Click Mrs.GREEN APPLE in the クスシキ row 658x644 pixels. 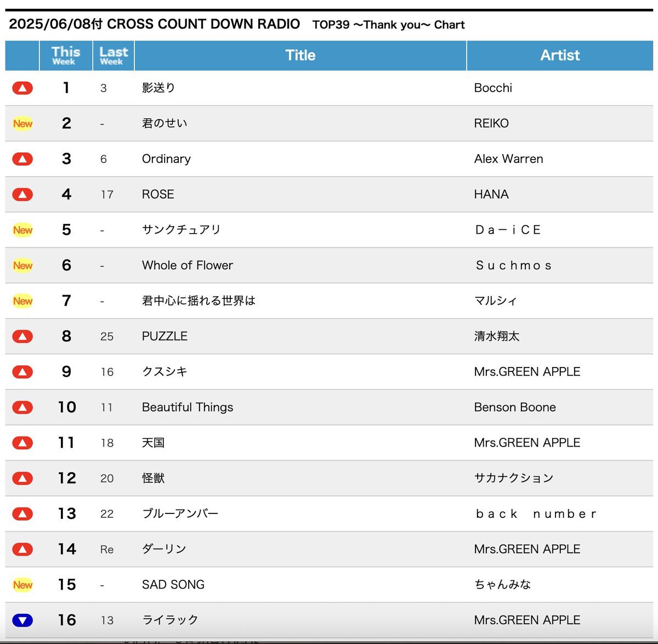click(x=527, y=372)
